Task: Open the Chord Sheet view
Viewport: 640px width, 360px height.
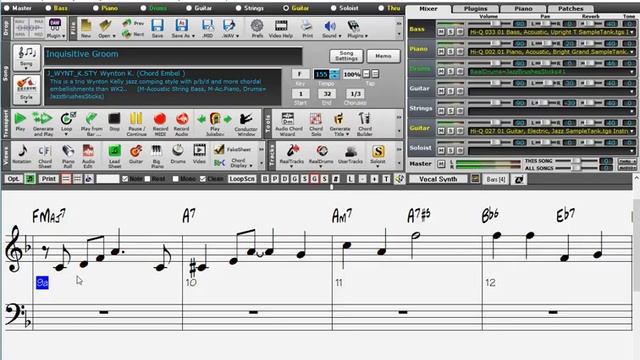Action: pos(45,156)
